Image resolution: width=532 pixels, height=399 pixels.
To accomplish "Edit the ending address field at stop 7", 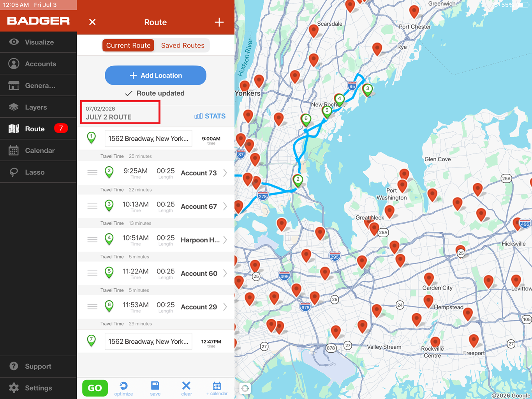I will pyautogui.click(x=148, y=342).
